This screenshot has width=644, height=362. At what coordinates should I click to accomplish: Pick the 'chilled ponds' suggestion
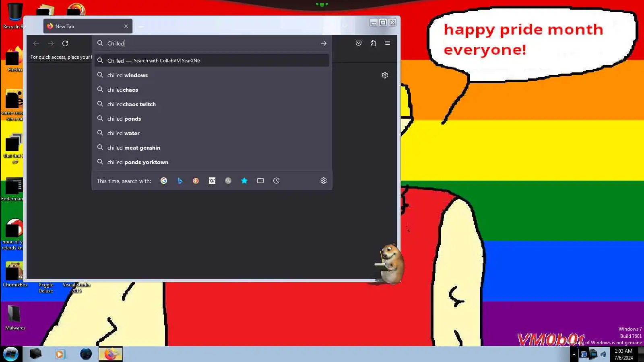coord(212,119)
